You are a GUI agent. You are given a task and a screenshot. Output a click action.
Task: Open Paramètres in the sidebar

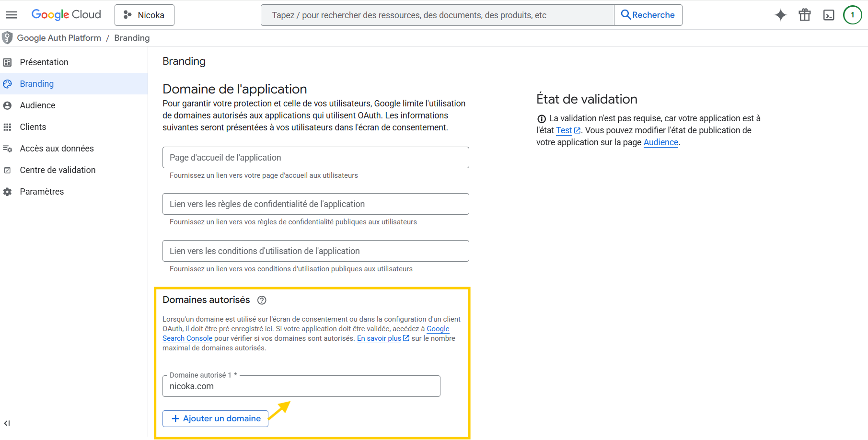(42, 192)
